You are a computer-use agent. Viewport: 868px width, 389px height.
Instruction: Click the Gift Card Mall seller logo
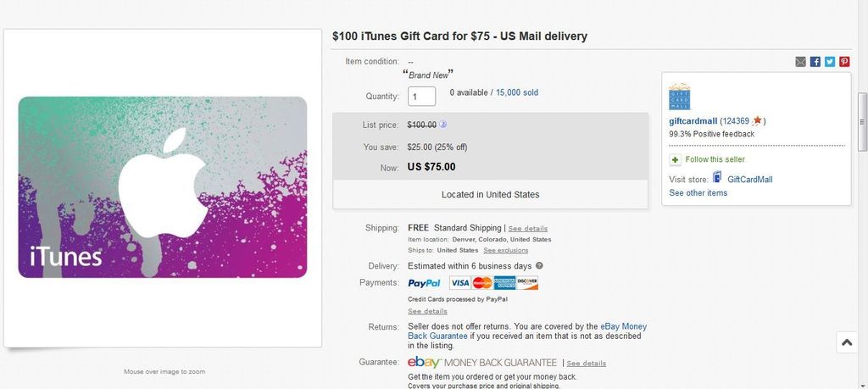[x=680, y=97]
